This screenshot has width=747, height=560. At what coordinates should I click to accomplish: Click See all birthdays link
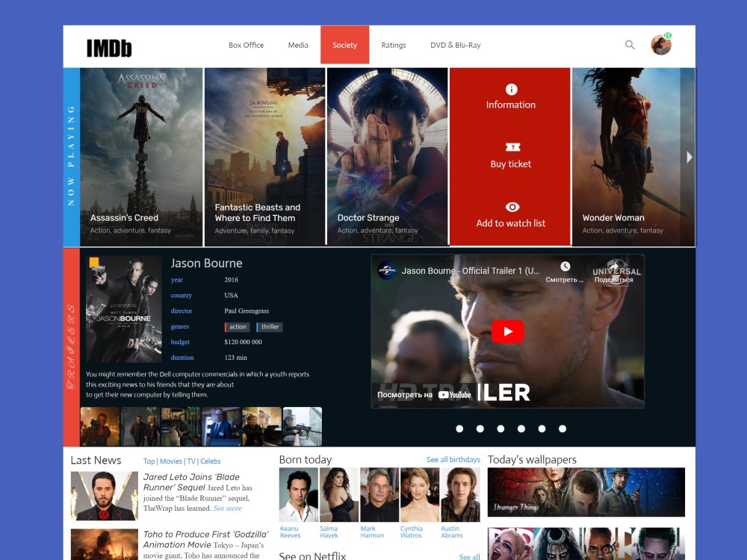pos(453,459)
